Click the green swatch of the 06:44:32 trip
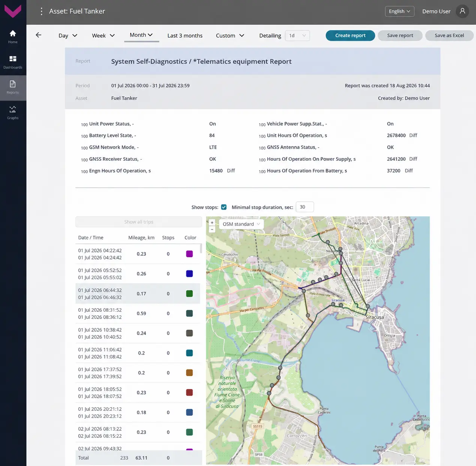This screenshot has height=466, width=476. tap(190, 294)
